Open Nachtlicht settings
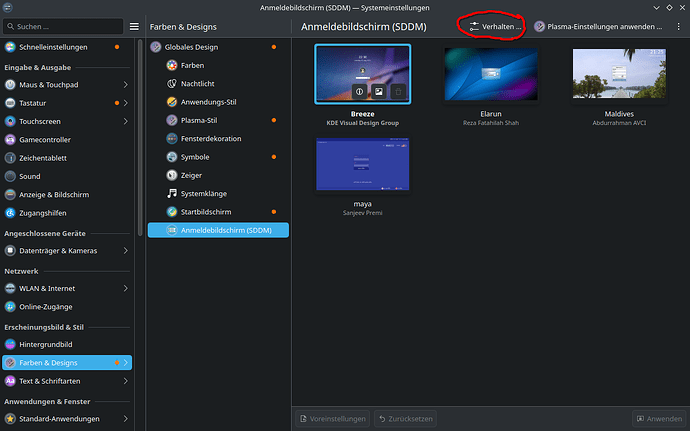690x431 pixels. (218, 84)
